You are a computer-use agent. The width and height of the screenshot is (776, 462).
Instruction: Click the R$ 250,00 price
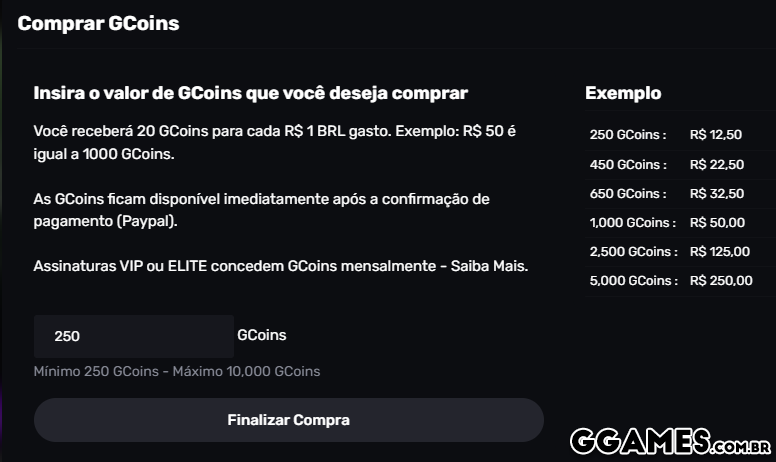(x=721, y=281)
